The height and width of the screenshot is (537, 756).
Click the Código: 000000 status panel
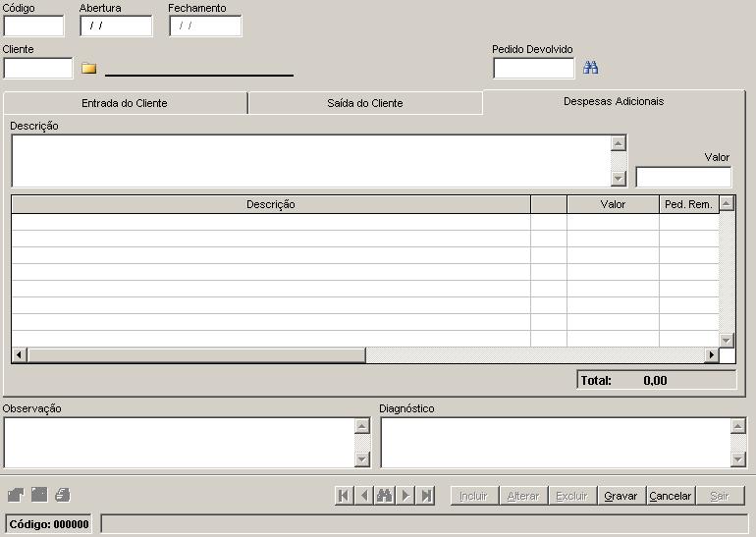49,524
